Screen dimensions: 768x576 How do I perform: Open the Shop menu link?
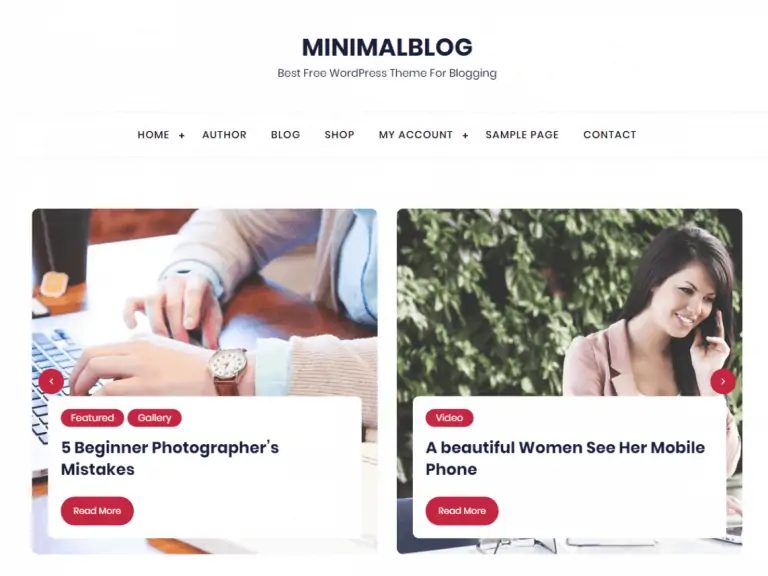click(339, 135)
